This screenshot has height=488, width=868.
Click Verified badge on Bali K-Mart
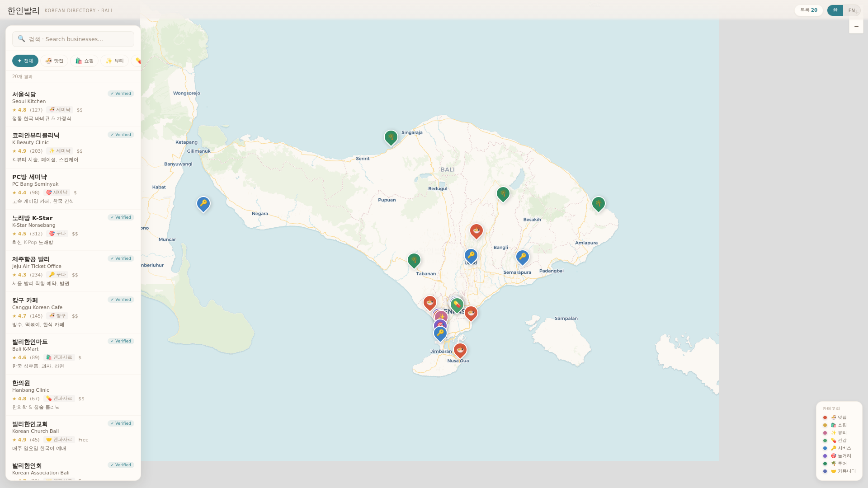pyautogui.click(x=121, y=341)
